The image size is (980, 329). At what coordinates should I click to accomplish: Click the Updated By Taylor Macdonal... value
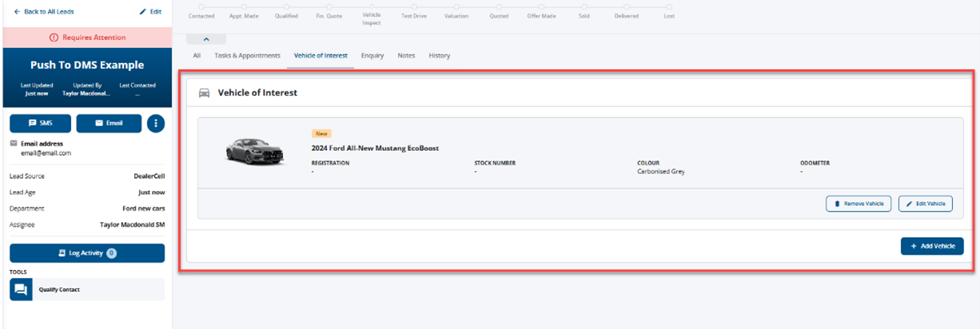click(x=87, y=93)
